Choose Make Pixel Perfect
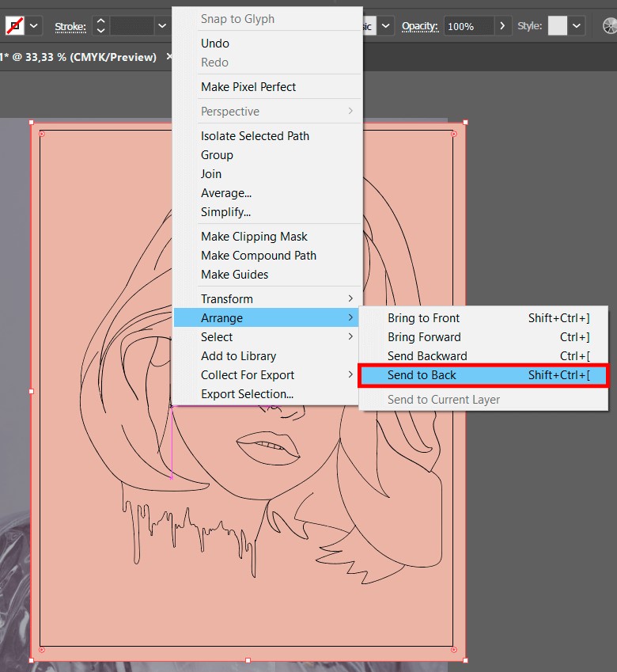This screenshot has height=672, width=617. pyautogui.click(x=248, y=87)
